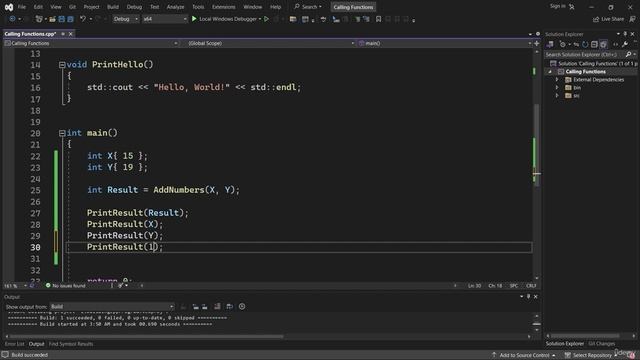Click the Bookmark icon in the toolbar
Image resolution: width=640 pixels, height=360 pixels.
pos(378,19)
